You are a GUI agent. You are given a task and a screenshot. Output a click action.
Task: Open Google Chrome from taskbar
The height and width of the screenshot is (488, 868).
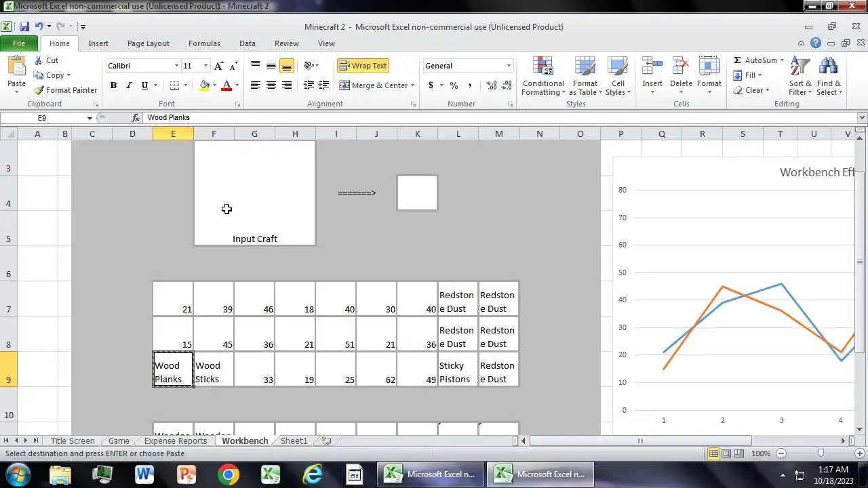[x=229, y=474]
